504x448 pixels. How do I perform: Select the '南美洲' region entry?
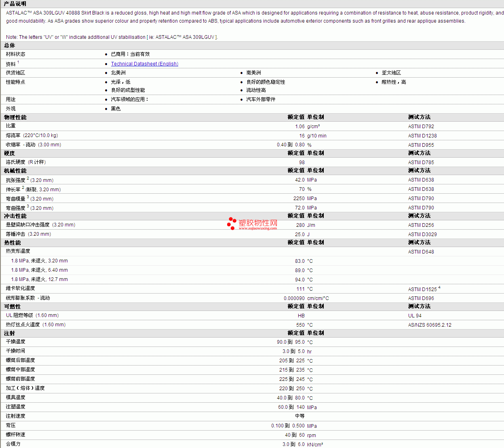click(254, 73)
